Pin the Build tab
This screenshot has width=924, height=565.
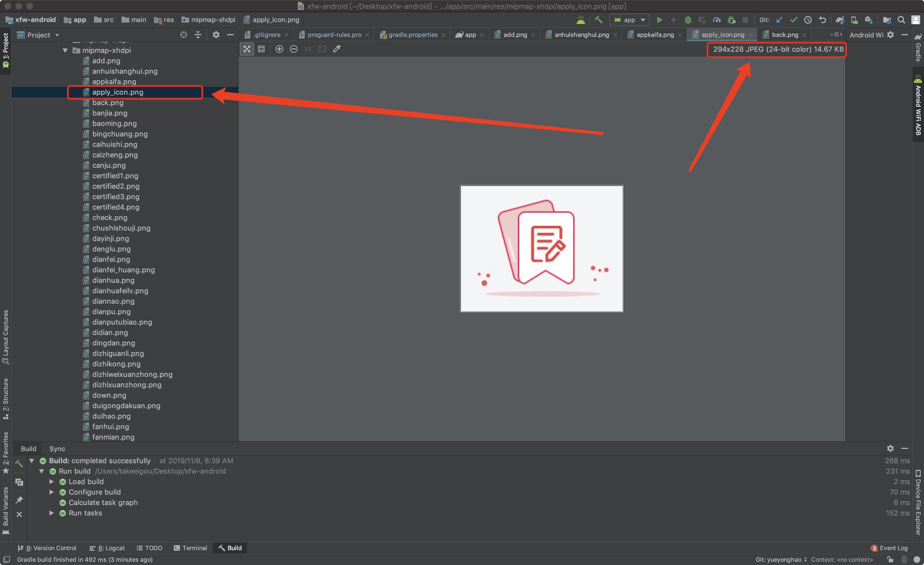click(x=20, y=500)
